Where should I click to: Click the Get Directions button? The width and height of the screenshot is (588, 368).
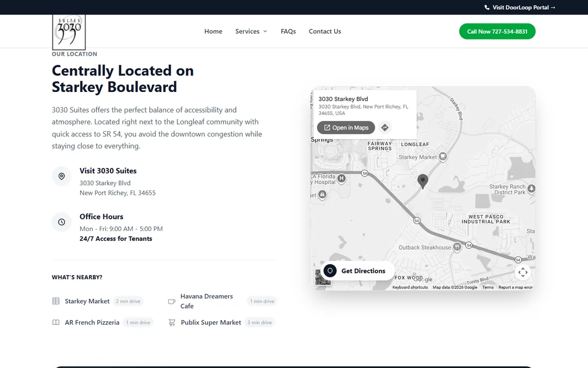tap(358, 271)
